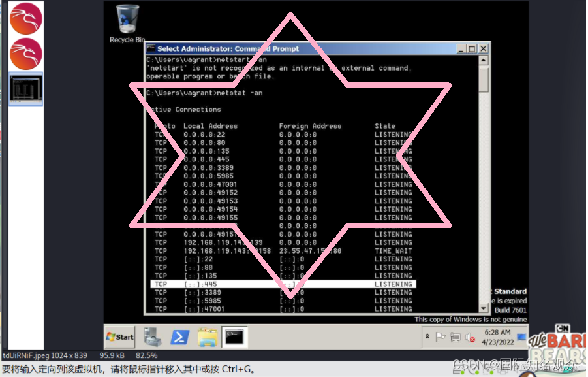Click the 'netstat -an' command line

point(204,93)
